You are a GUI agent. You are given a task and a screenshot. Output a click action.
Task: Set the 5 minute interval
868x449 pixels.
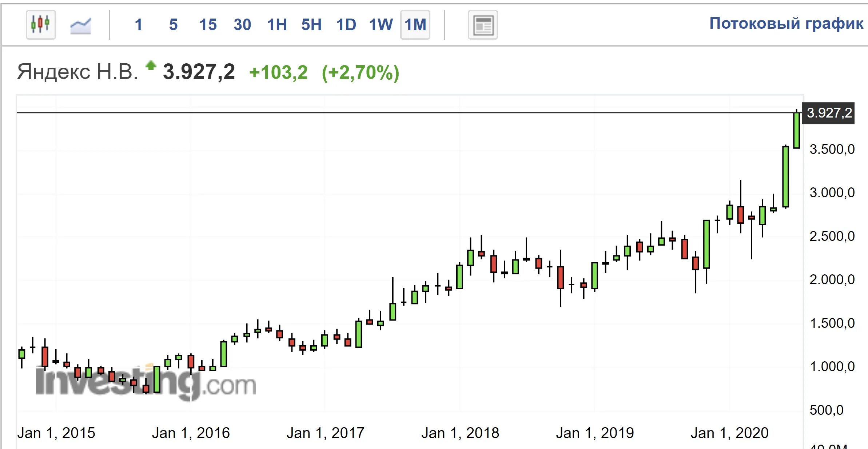point(173,25)
